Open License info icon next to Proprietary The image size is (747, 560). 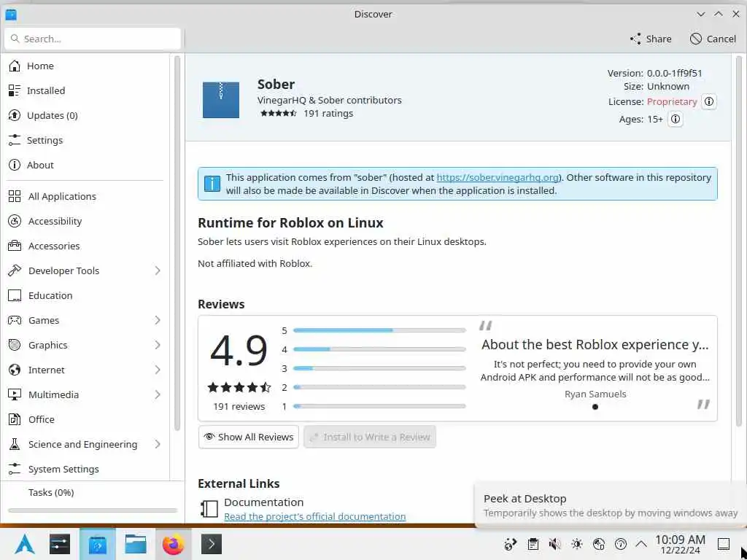709,101
